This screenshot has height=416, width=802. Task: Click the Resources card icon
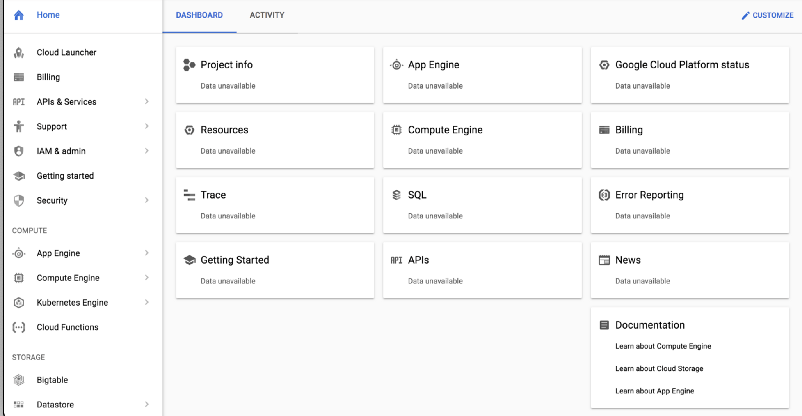coord(189,130)
